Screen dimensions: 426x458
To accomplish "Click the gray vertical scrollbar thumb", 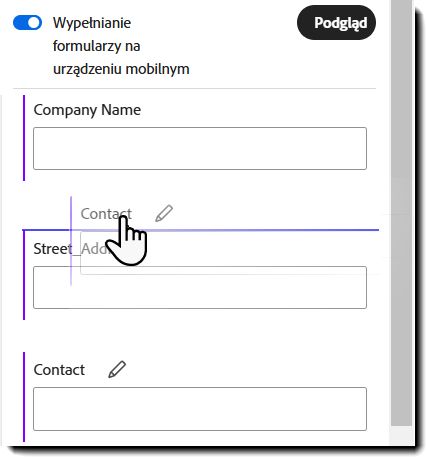I will tap(402, 213).
